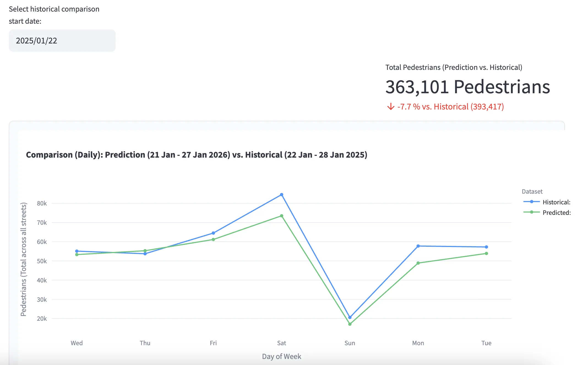Click the Predicted Wednesday data marker
The image size is (588, 365).
[x=77, y=255]
